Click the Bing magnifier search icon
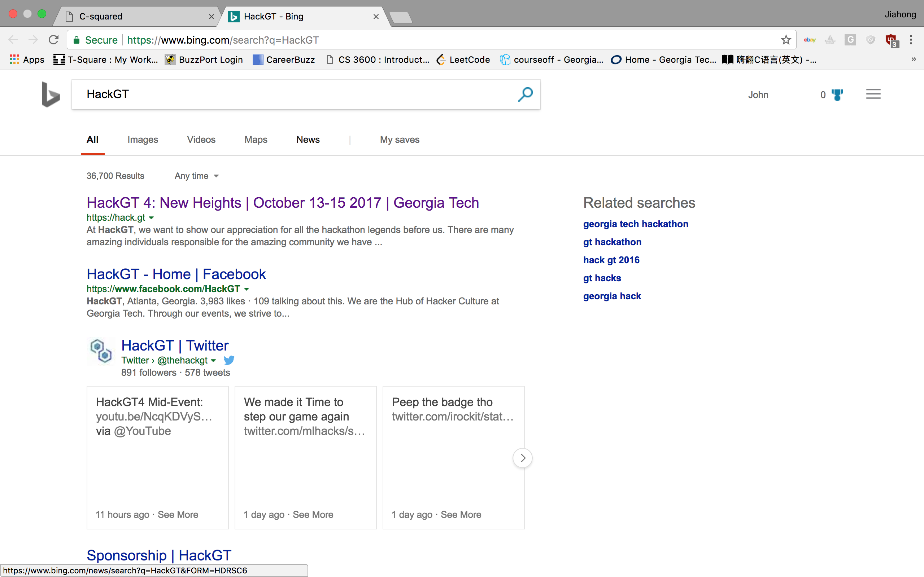The height and width of the screenshot is (577, 924). coord(525,94)
